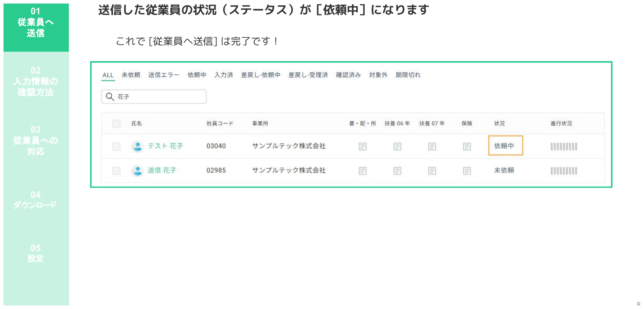Click the 進行状況 column header

pos(561,124)
